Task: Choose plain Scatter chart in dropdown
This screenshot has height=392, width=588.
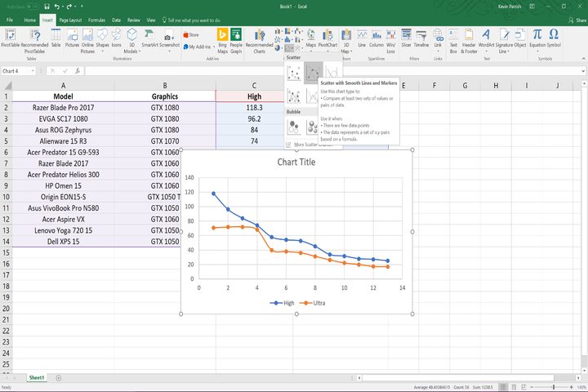Action: pyautogui.click(x=294, y=73)
